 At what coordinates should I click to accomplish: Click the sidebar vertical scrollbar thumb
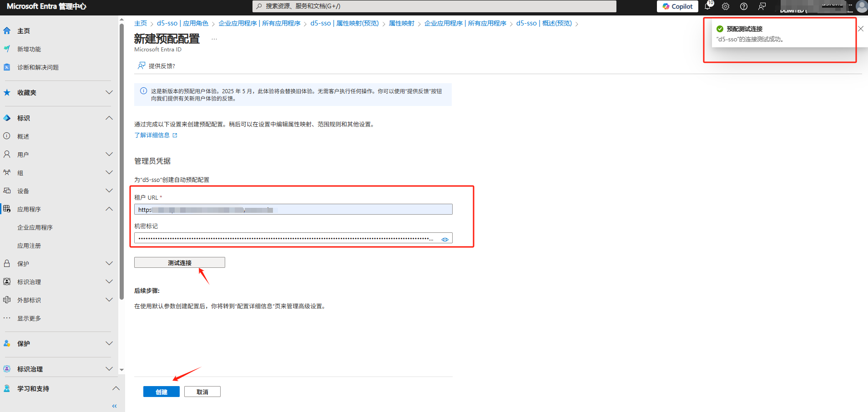click(x=121, y=161)
